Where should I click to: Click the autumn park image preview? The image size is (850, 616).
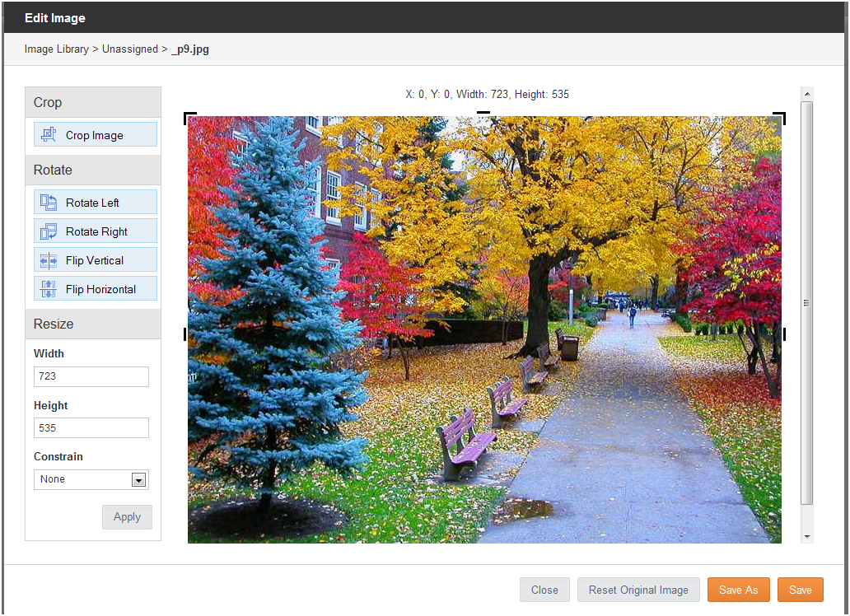pyautogui.click(x=484, y=329)
